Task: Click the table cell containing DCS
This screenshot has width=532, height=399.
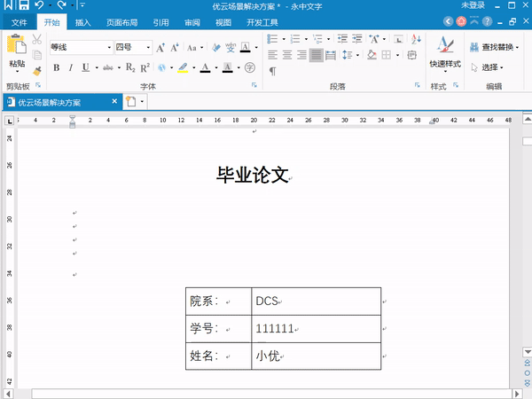Action: pyautogui.click(x=316, y=301)
